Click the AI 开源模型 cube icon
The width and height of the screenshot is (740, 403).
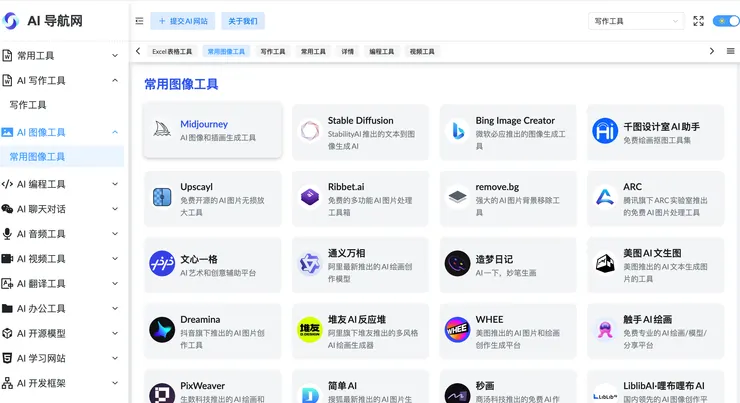coord(7,333)
